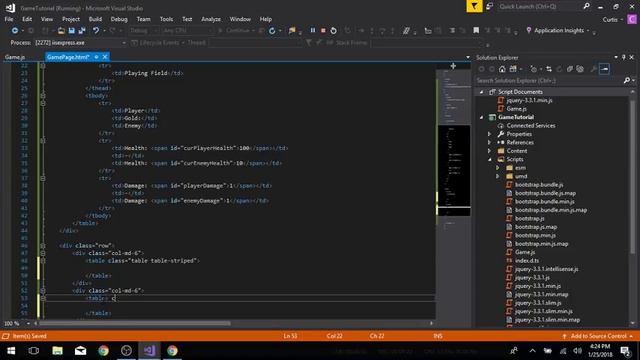Open the Analyze menu
The width and height of the screenshot is (640, 360).
coord(211,19)
